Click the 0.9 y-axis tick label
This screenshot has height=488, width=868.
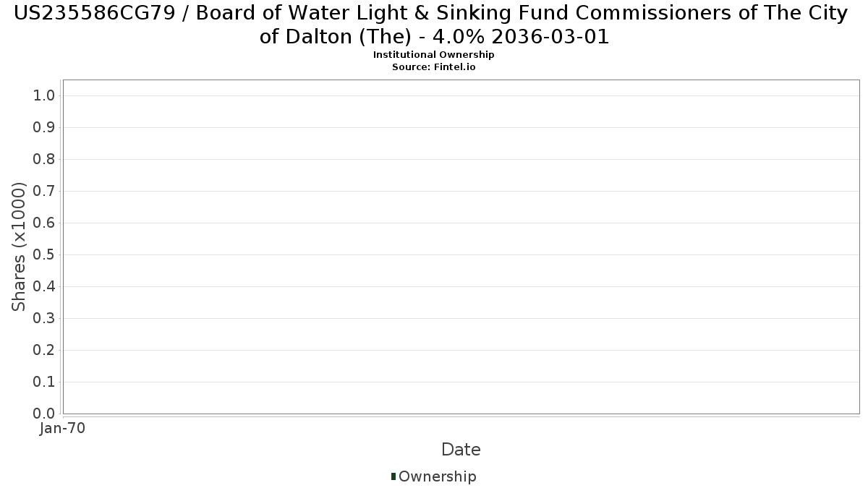(44, 127)
